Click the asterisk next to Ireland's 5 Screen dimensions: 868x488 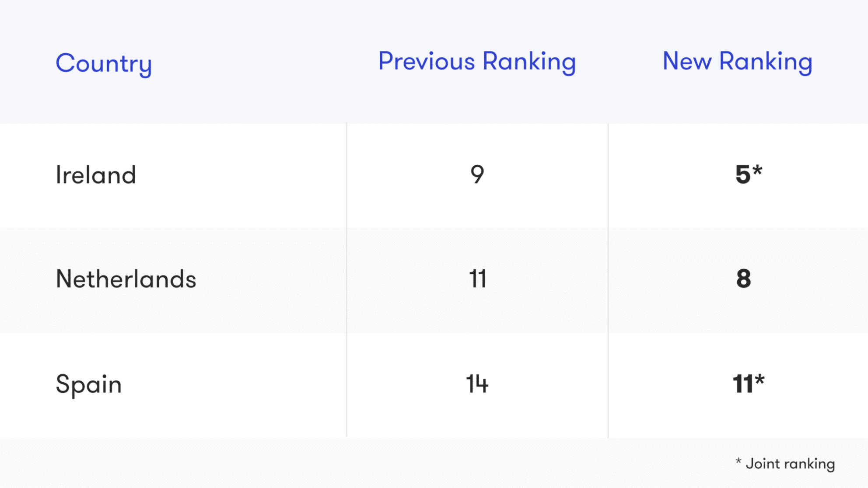point(758,169)
